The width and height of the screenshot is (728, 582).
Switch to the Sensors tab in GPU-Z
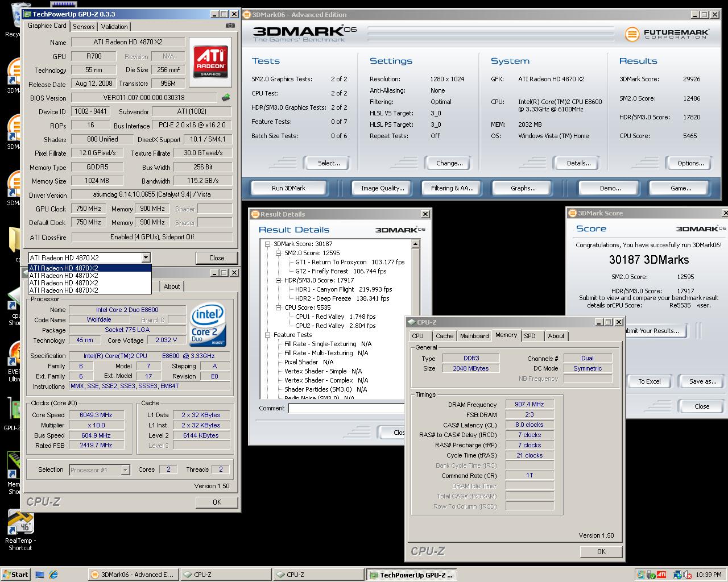(84, 27)
